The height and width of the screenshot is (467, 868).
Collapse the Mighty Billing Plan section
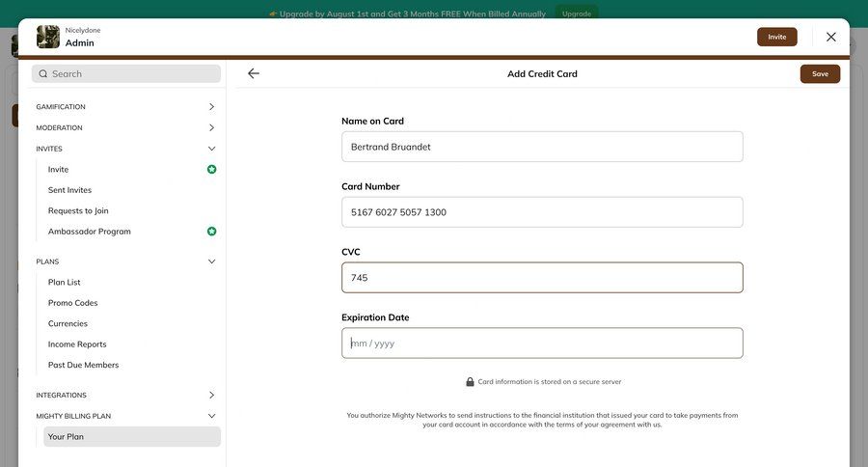pyautogui.click(x=125, y=416)
